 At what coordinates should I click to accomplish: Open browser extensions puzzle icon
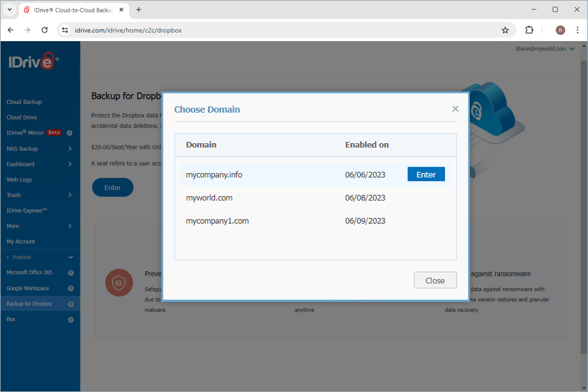click(529, 30)
